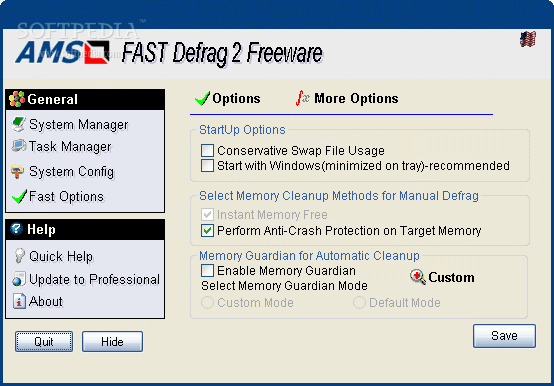This screenshot has width=554, height=386.
Task: Switch to the More Options tab
Action: coord(347,98)
